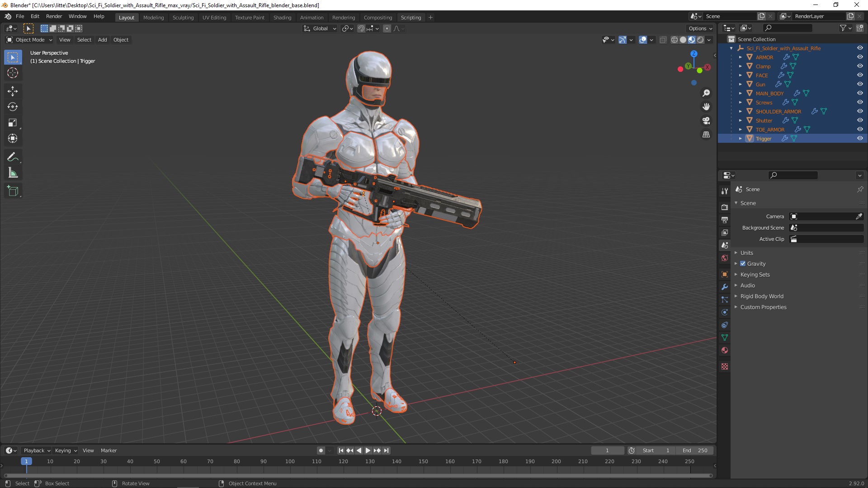Open the Object Mode dropdown
Screen dimensions: 868x488
point(29,40)
